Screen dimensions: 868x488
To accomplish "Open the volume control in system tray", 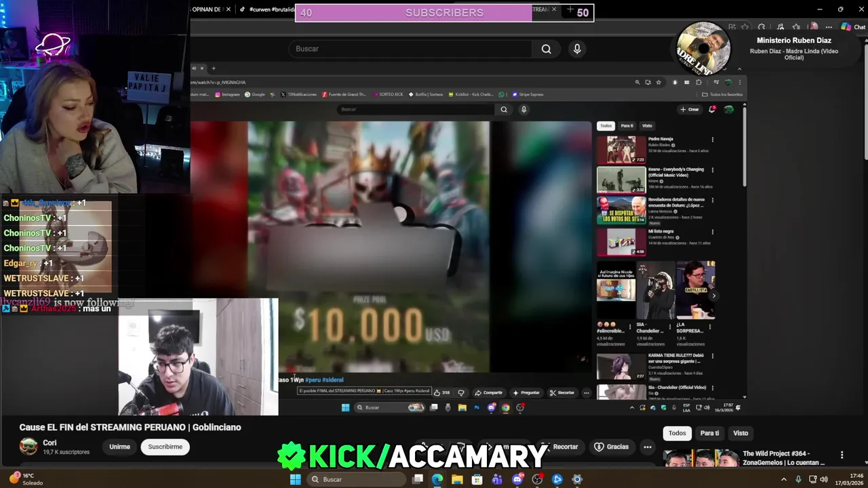I will [825, 479].
